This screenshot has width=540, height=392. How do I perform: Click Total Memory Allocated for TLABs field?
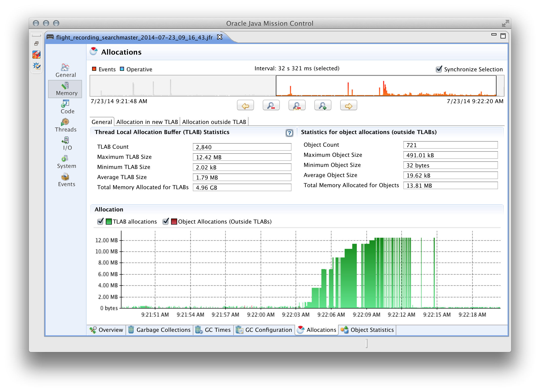pyautogui.click(x=242, y=187)
